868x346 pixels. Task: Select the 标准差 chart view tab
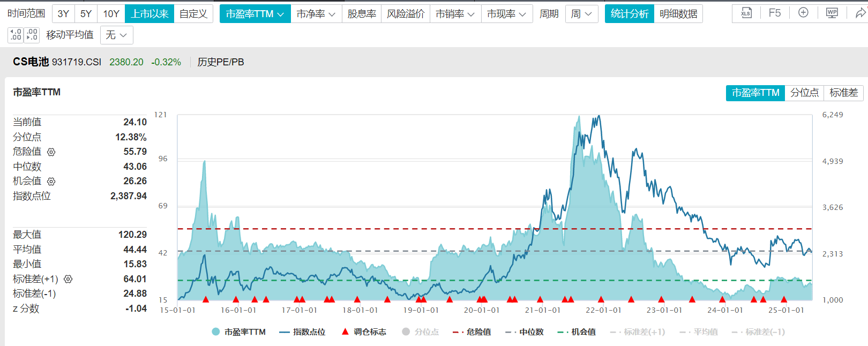pyautogui.click(x=843, y=93)
